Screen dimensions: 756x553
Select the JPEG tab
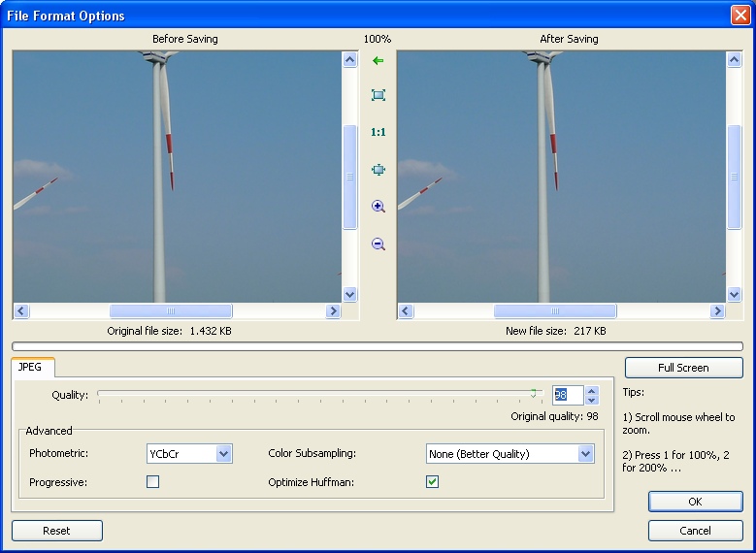coord(32,367)
